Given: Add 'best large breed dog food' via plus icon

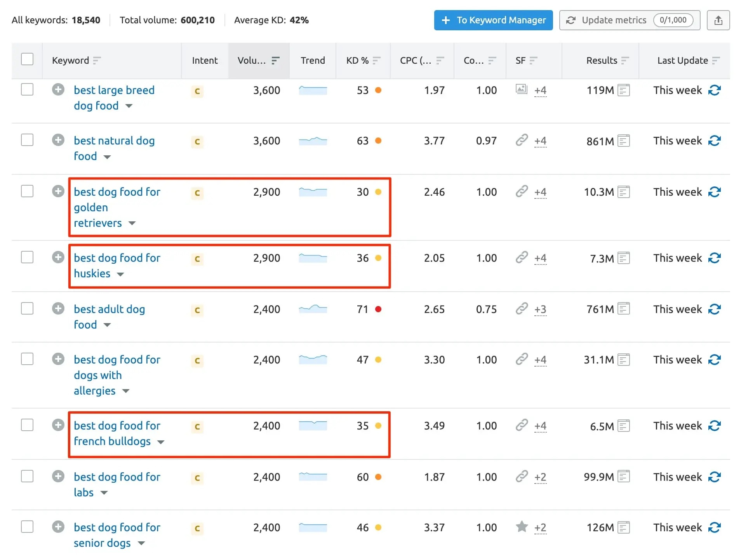Looking at the screenshot, I should 58,90.
